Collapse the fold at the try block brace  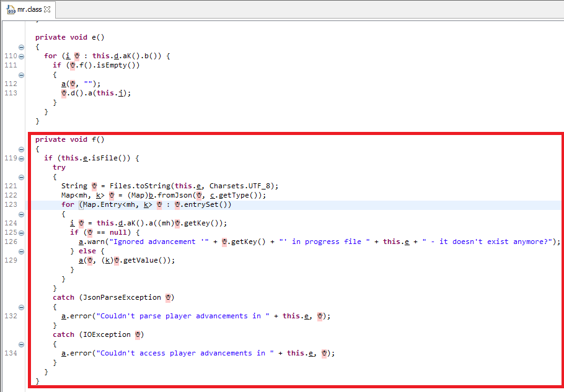[x=21, y=177]
